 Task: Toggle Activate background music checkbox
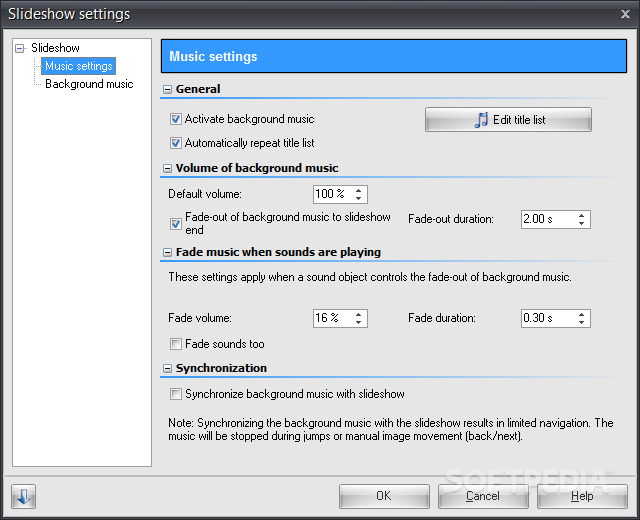coord(176,119)
